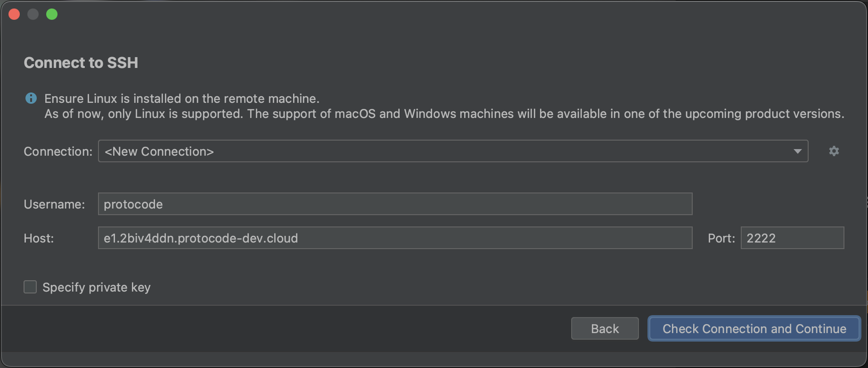Select the Port field showing 2222
This screenshot has height=368, width=868.
pyautogui.click(x=792, y=238)
